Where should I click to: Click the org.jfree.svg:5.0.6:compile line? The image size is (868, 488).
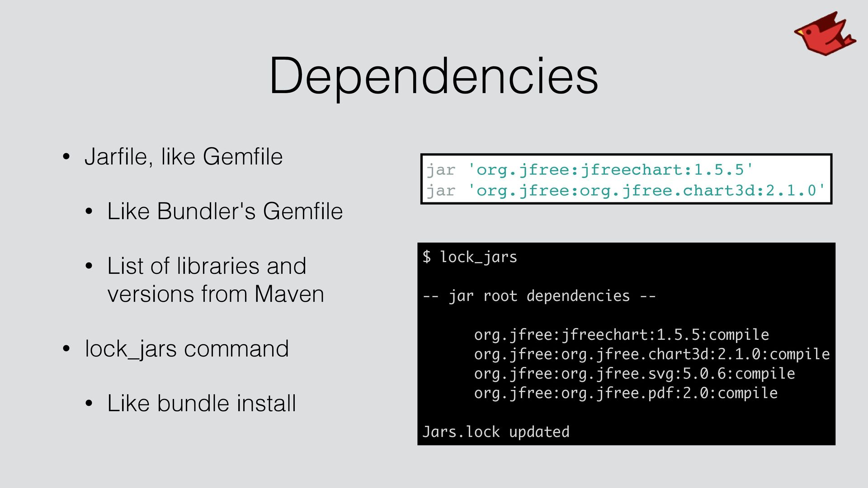click(634, 374)
